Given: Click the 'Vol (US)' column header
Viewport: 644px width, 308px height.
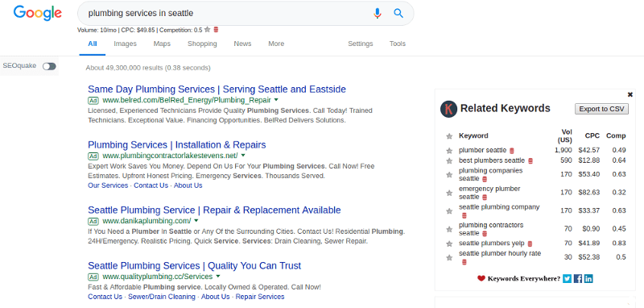Looking at the screenshot, I should [565, 135].
